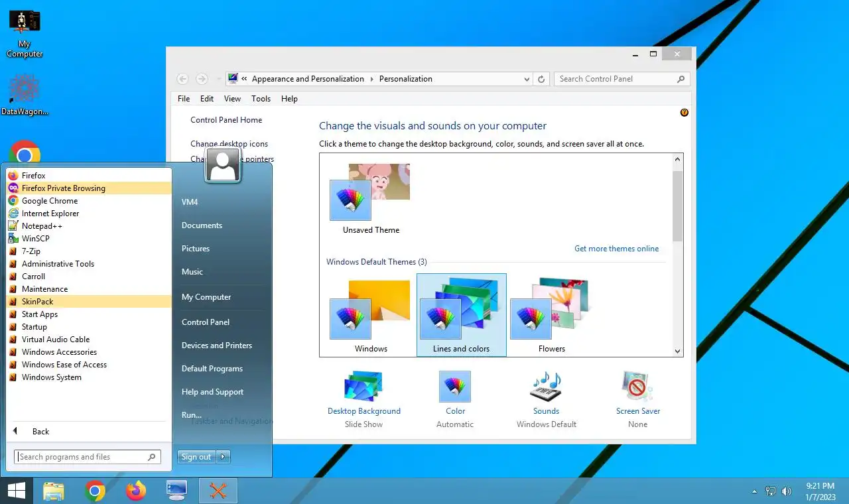Click the forward navigation arrow
This screenshot has width=849, height=504.
tap(202, 79)
